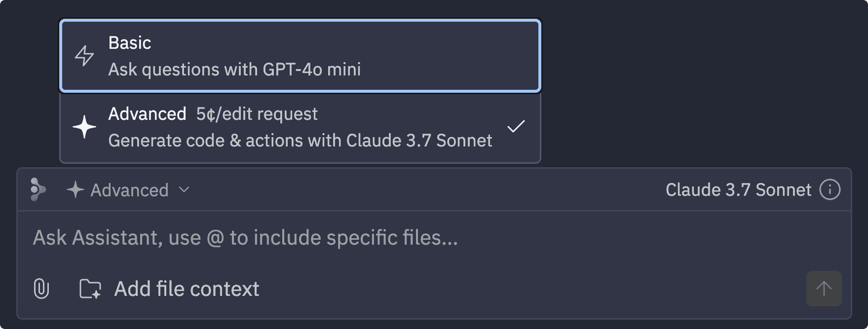The width and height of the screenshot is (868, 329).
Task: Click the 'Advanced' label in selector bar
Action: click(130, 190)
